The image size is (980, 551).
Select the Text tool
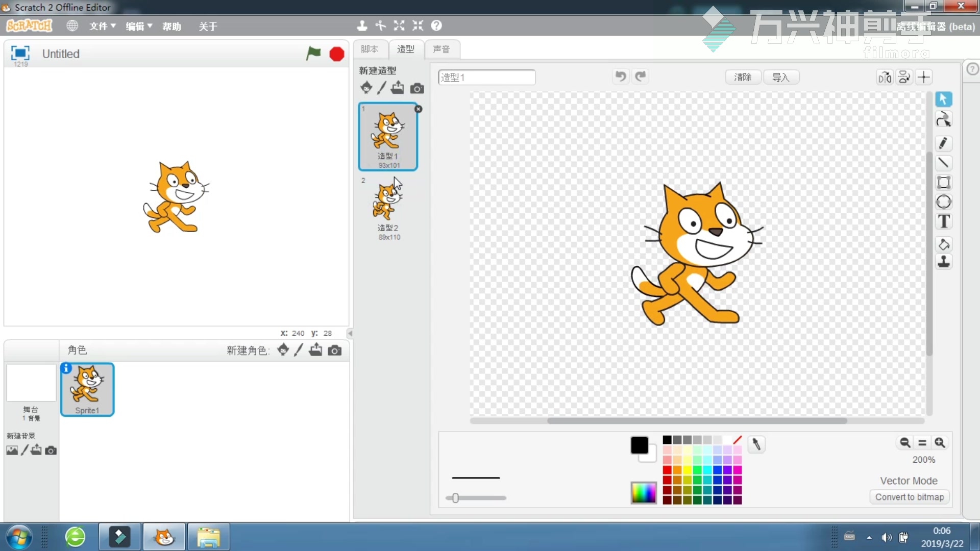pos(943,221)
